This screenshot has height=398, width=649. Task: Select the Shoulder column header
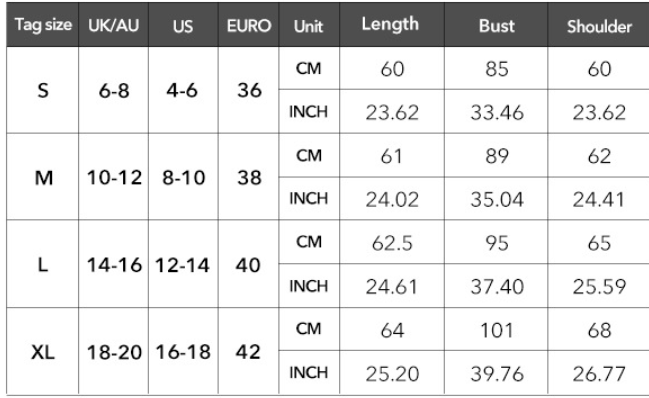pyautogui.click(x=599, y=25)
